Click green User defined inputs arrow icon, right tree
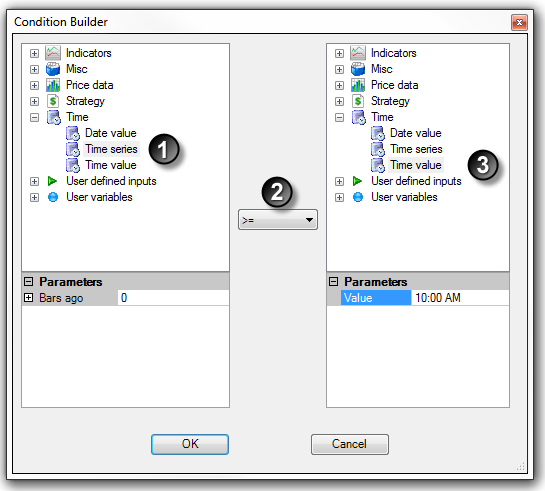The height and width of the screenshot is (491, 545). click(x=357, y=181)
